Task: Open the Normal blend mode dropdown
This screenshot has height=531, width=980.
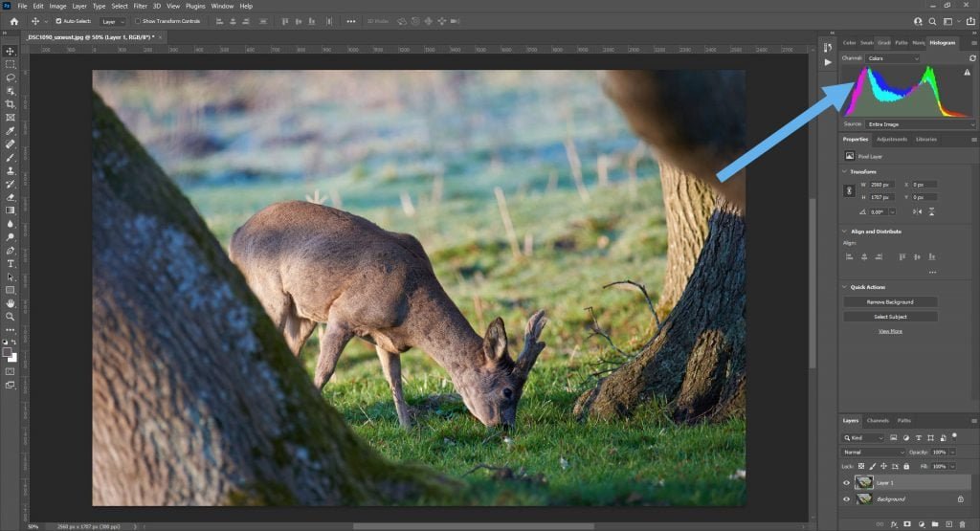Action: (873, 452)
